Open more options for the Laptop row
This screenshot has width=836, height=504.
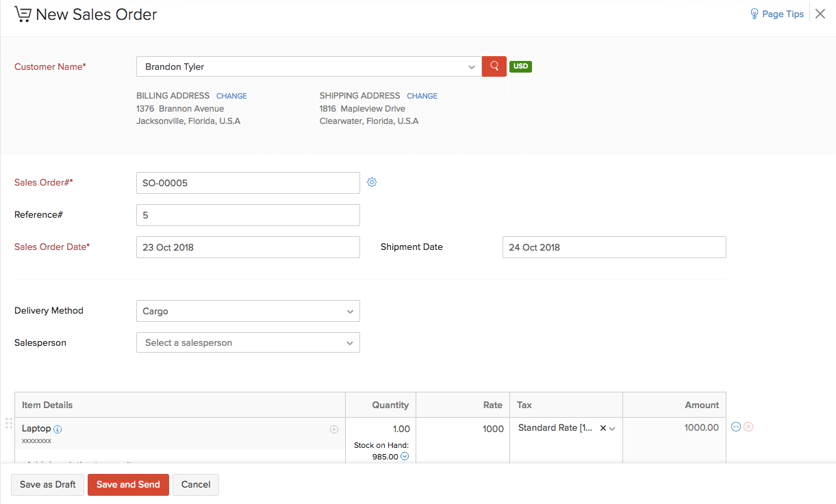click(736, 427)
